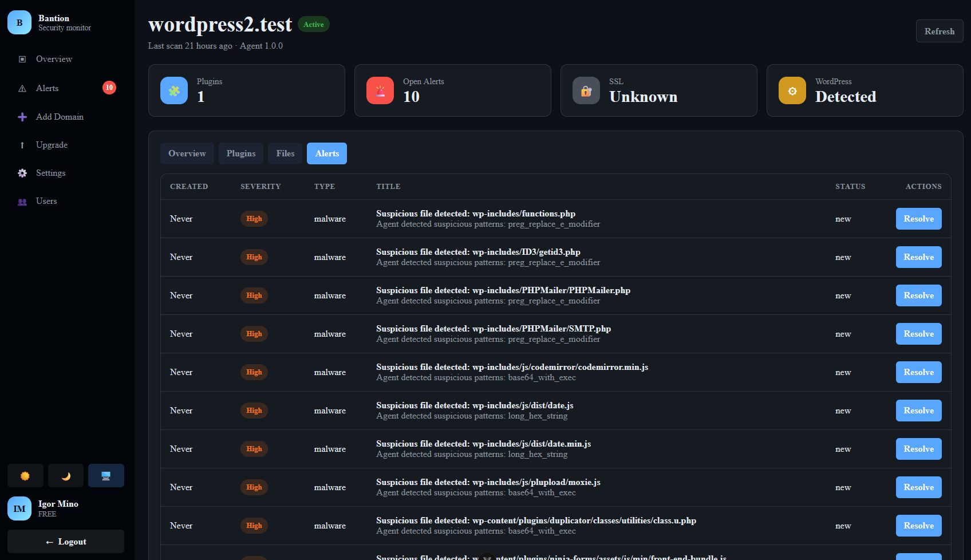Switch to the Plugins tab
This screenshot has width=971, height=560.
[241, 153]
